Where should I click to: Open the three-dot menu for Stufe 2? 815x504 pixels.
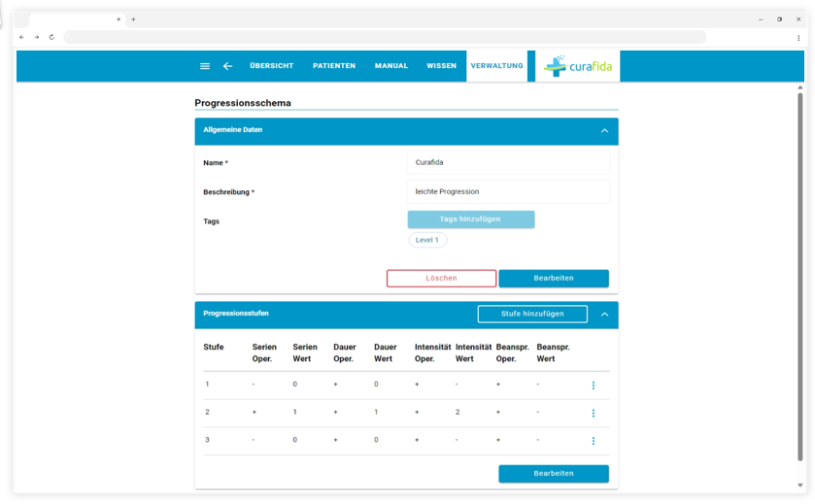[594, 413]
